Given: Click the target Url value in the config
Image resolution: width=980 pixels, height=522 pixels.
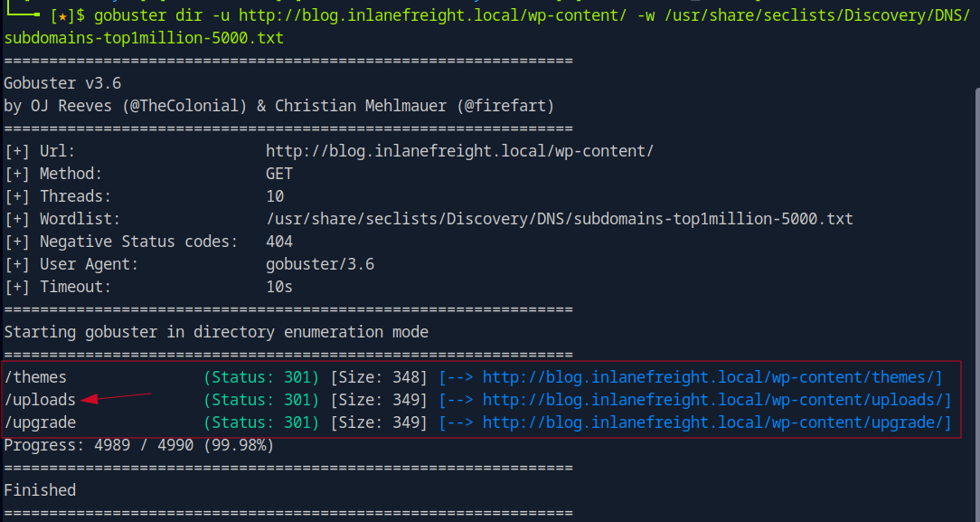Looking at the screenshot, I should [x=459, y=151].
